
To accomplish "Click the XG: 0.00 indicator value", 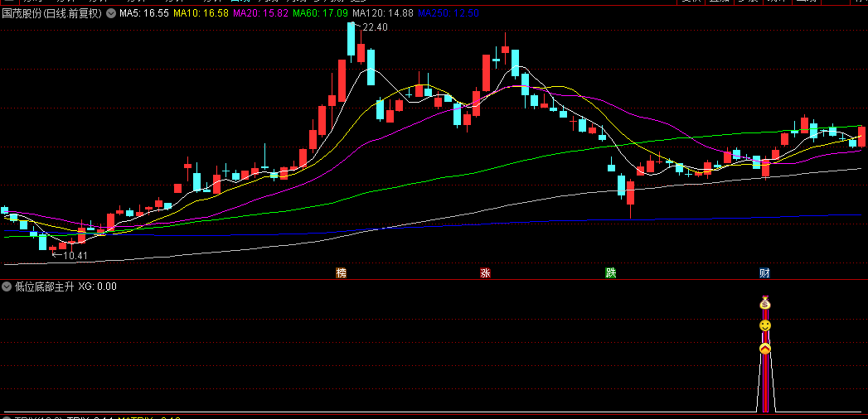I will click(x=98, y=287).
